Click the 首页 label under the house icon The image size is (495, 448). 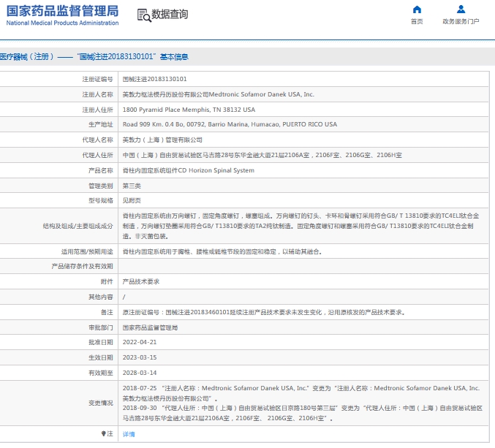click(417, 21)
